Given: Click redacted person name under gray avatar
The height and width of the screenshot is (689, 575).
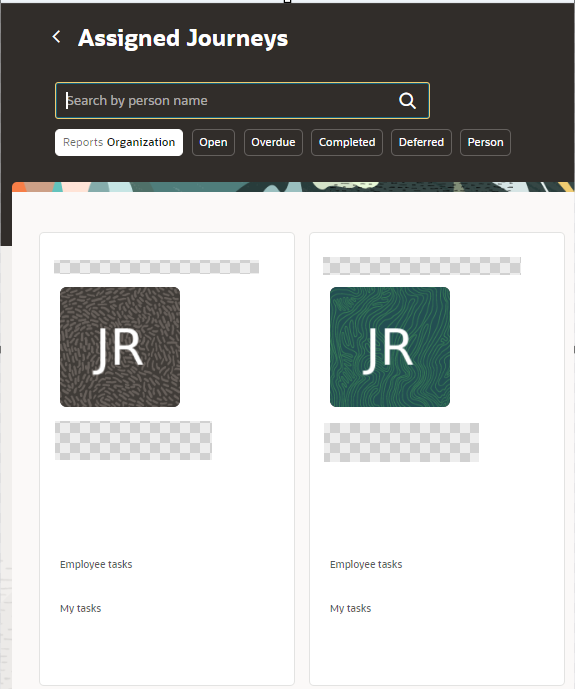Looking at the screenshot, I should point(133,440).
